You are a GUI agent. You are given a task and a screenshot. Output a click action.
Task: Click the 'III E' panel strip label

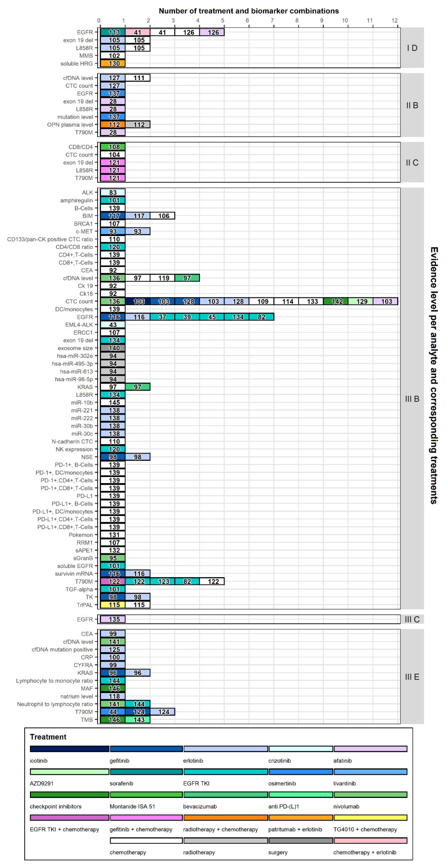point(412,677)
